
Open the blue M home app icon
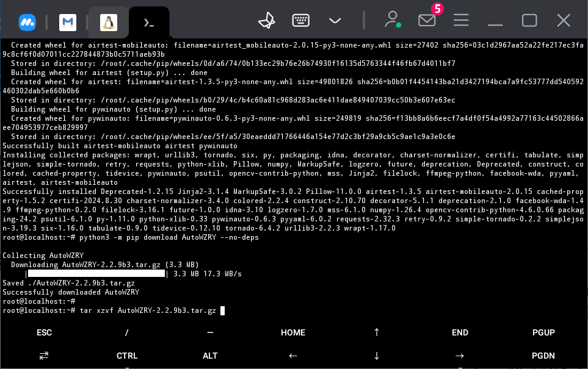click(x=27, y=23)
